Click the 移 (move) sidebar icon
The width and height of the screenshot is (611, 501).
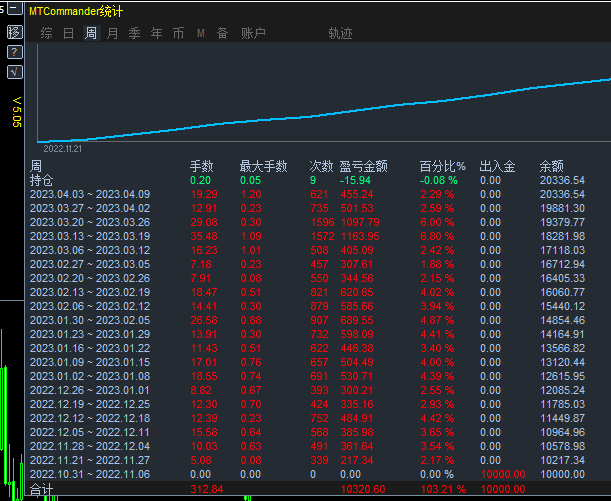click(15, 32)
